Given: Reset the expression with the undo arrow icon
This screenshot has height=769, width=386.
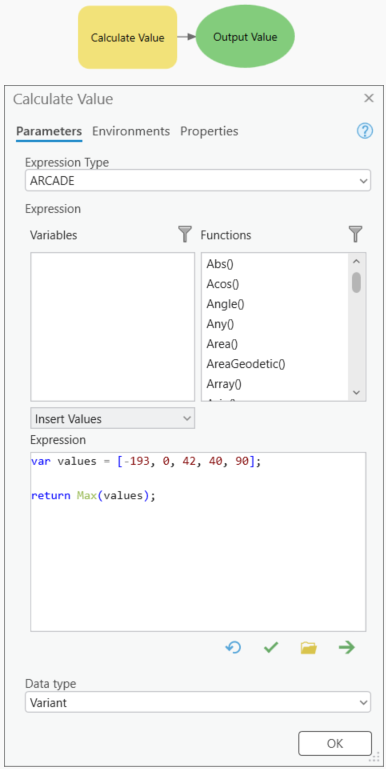Looking at the screenshot, I should point(233,648).
